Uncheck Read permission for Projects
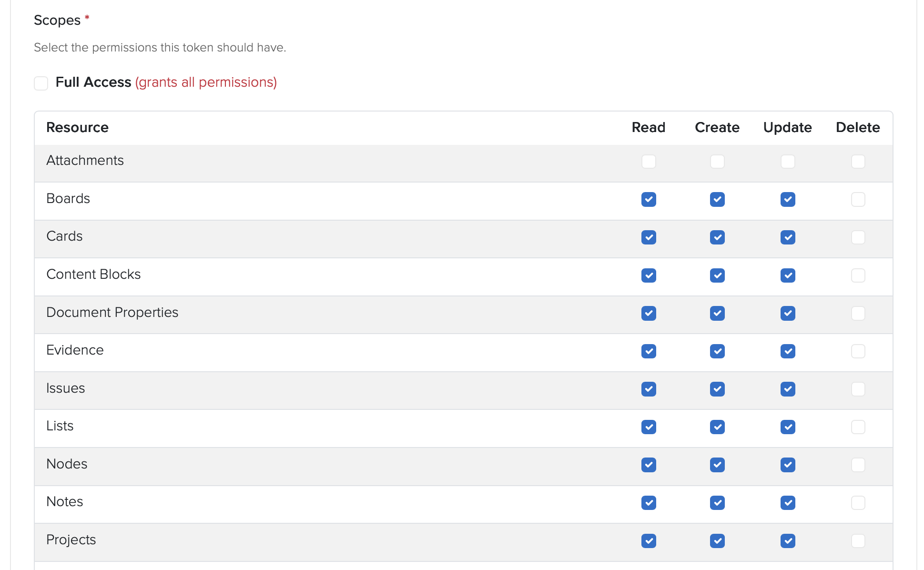 pos(649,541)
